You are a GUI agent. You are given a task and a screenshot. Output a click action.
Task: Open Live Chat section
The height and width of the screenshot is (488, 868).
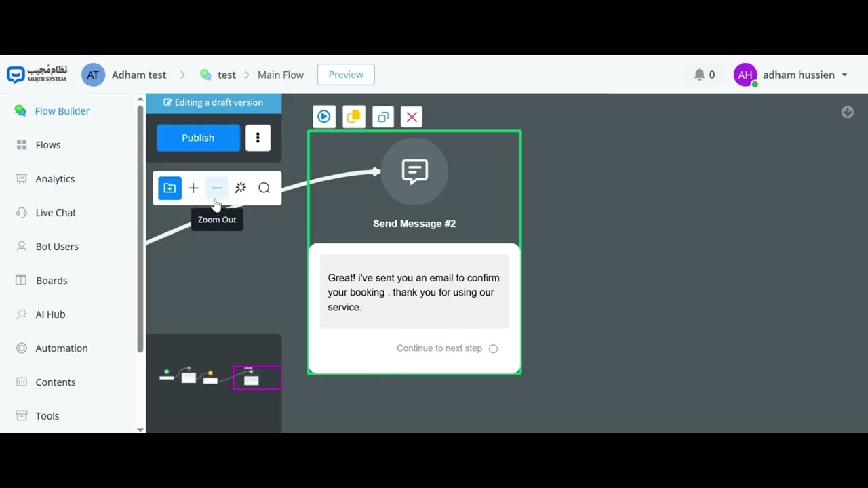[56, 213]
